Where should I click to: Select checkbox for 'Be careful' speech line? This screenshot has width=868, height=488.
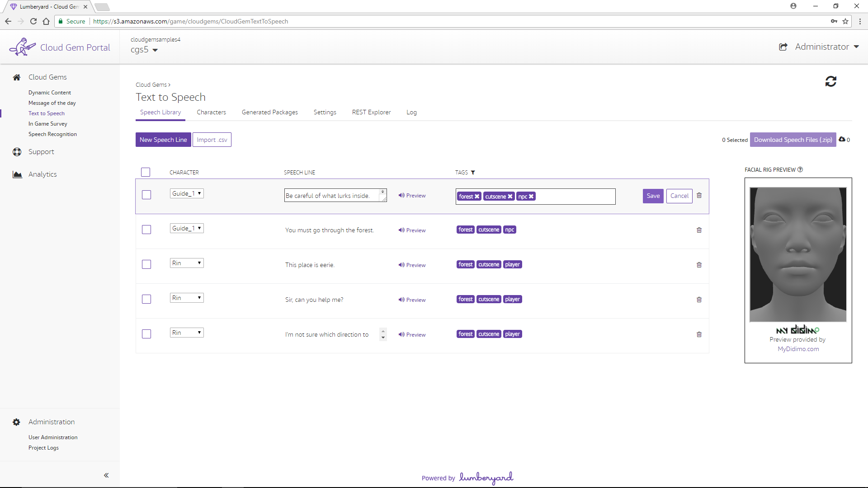tap(146, 195)
